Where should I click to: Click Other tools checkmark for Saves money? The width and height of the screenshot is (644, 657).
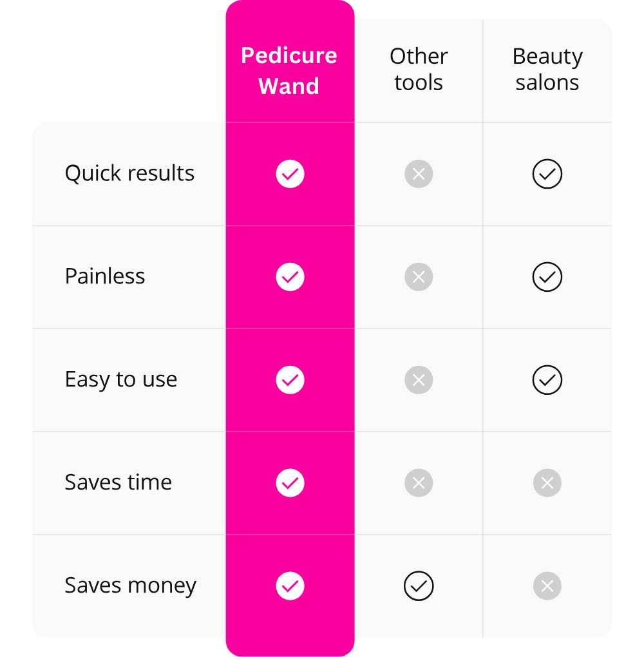point(419,586)
